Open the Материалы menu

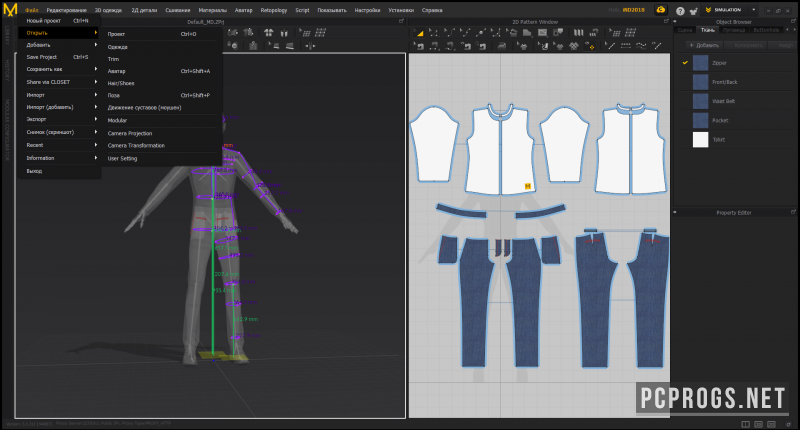tap(212, 10)
